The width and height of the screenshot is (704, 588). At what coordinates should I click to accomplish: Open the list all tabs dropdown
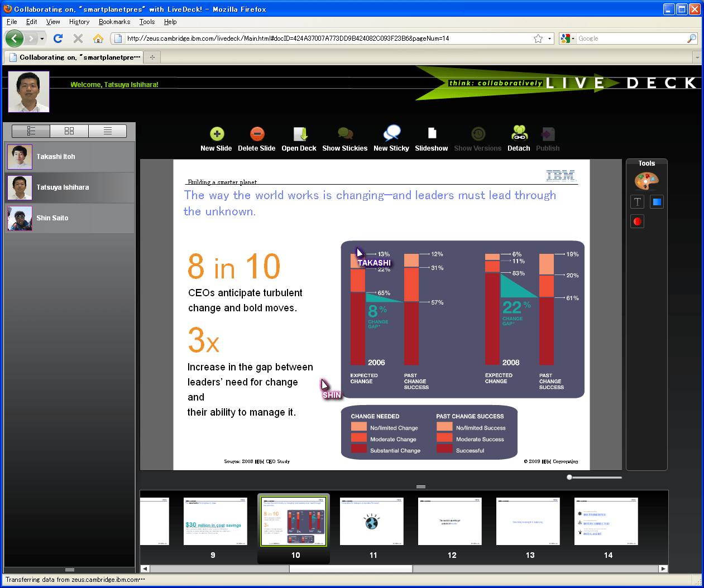pyautogui.click(x=697, y=57)
